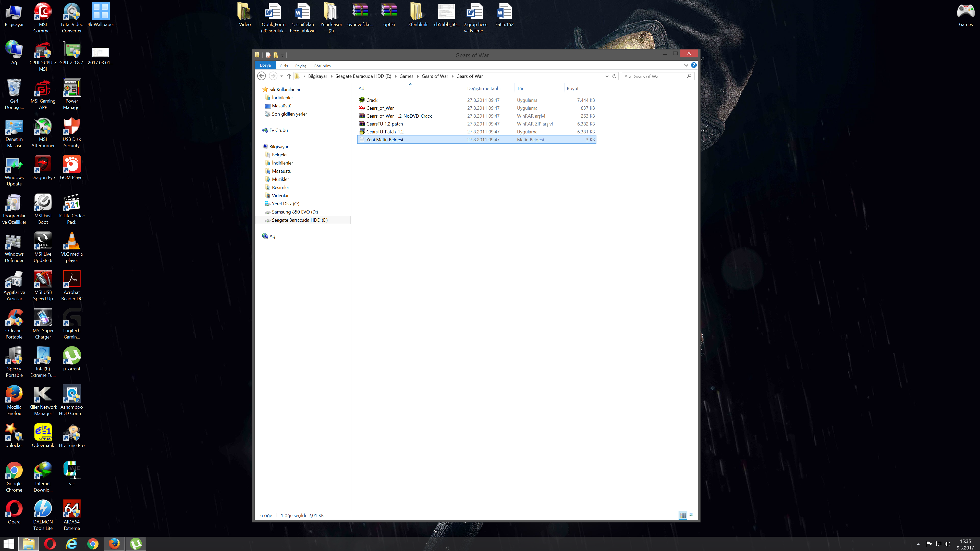Open Firefox from the taskbar
Image resolution: width=980 pixels, height=551 pixels.
114,544
